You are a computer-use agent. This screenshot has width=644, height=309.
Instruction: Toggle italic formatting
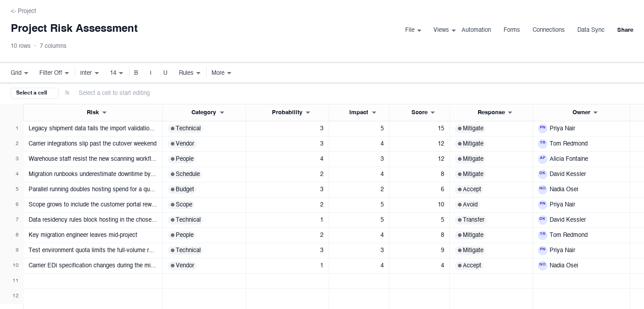click(151, 73)
